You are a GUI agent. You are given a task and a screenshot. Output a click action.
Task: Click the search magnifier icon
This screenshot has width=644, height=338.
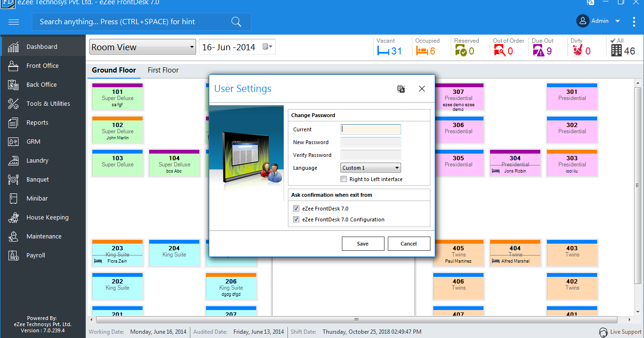[x=236, y=21]
